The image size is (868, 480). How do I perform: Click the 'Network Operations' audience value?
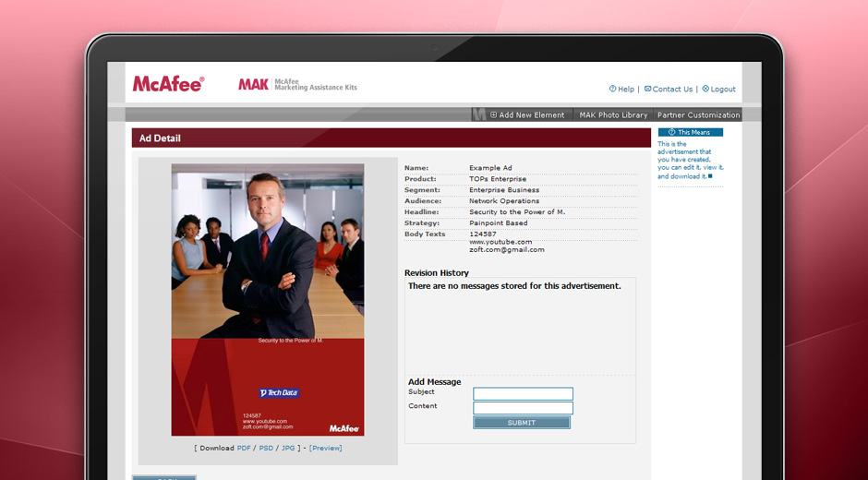(504, 201)
